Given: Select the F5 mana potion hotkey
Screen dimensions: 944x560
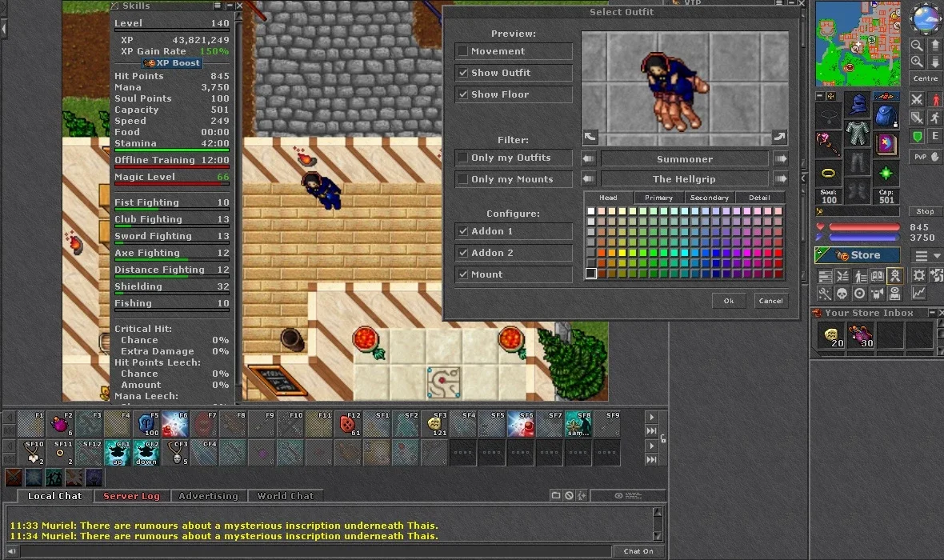Looking at the screenshot, I should point(147,424).
